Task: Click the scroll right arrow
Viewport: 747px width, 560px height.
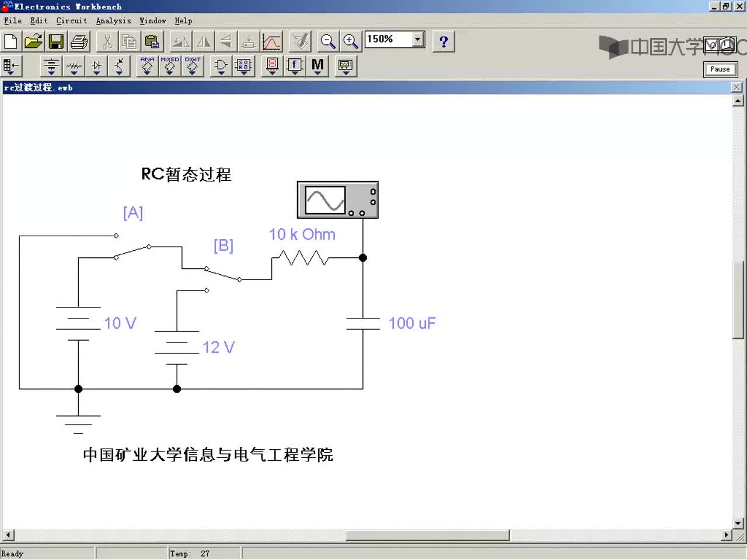Action: 727,535
